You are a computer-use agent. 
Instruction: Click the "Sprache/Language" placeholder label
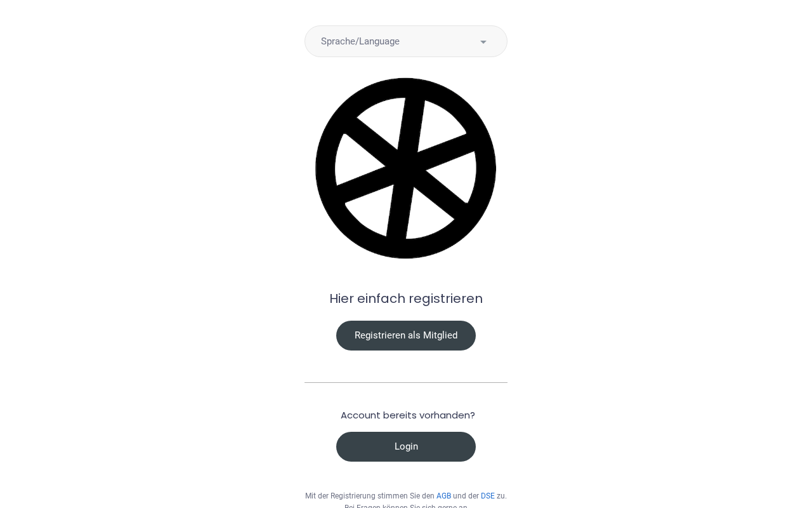pos(360,41)
